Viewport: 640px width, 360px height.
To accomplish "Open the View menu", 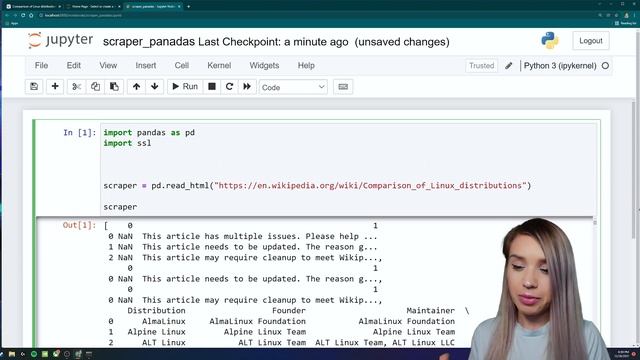I will [x=108, y=65].
